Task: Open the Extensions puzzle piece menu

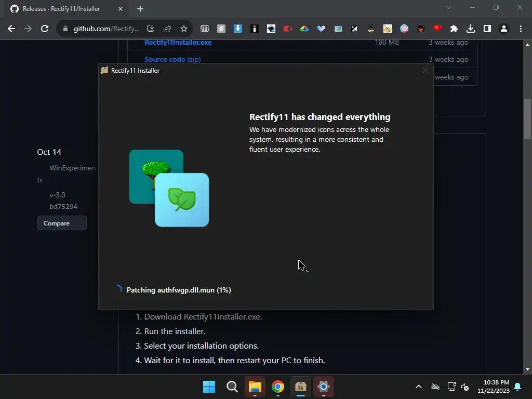Action: tap(454, 29)
